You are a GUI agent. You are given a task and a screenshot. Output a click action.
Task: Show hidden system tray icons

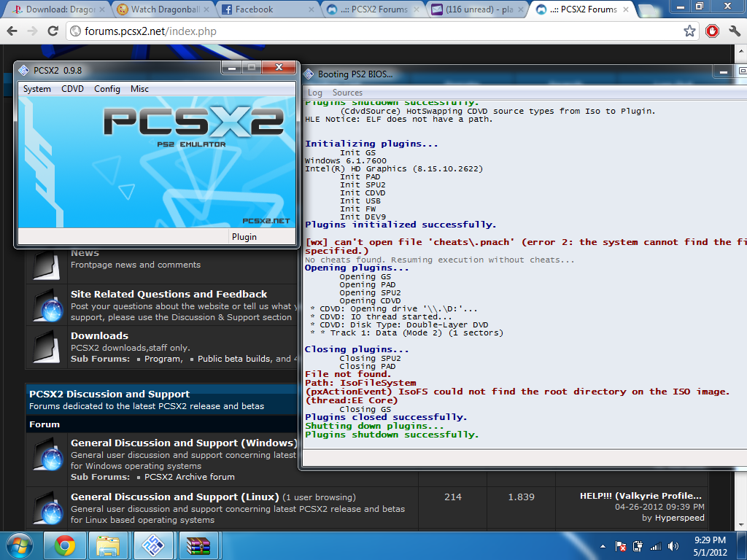[x=603, y=546]
